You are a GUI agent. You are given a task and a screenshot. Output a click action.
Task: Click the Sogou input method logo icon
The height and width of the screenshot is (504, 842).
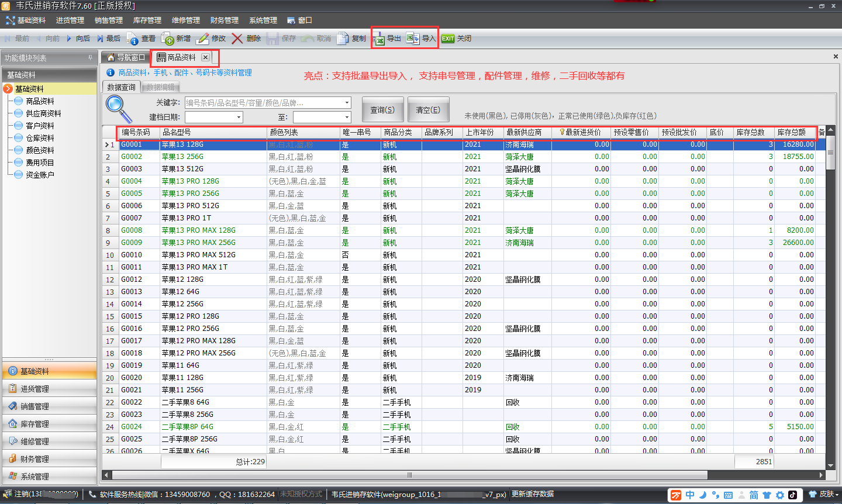(x=676, y=495)
